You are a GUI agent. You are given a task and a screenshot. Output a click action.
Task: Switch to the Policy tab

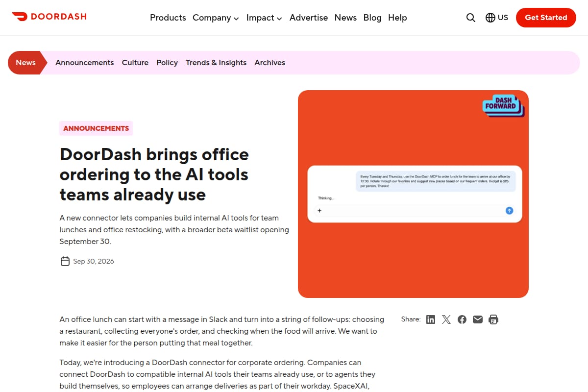tap(167, 63)
